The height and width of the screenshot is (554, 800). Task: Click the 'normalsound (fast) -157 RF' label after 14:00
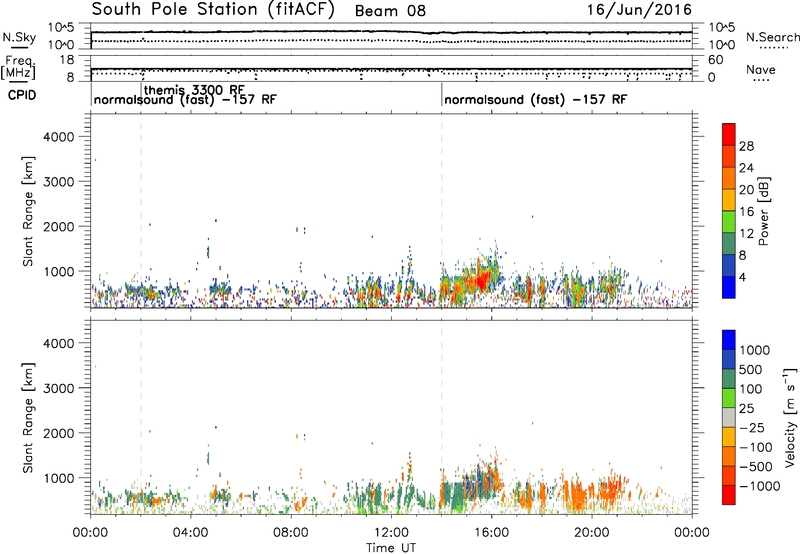click(x=536, y=99)
